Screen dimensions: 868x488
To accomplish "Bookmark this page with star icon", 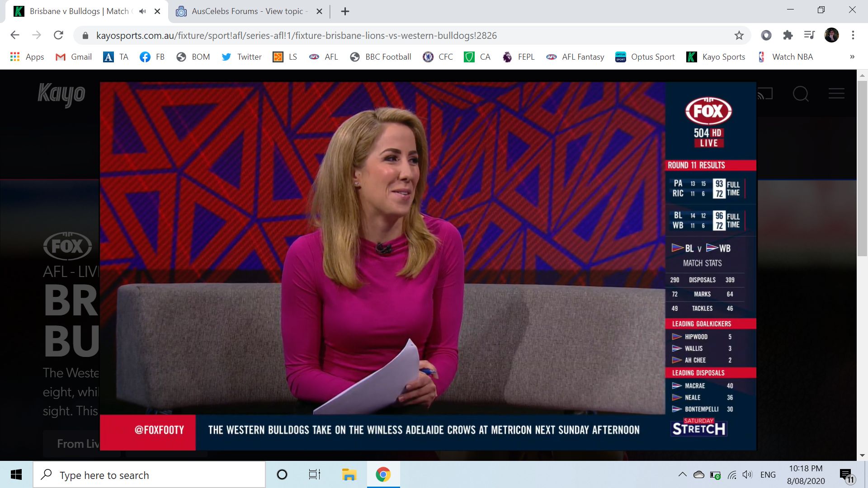I will pyautogui.click(x=739, y=35).
